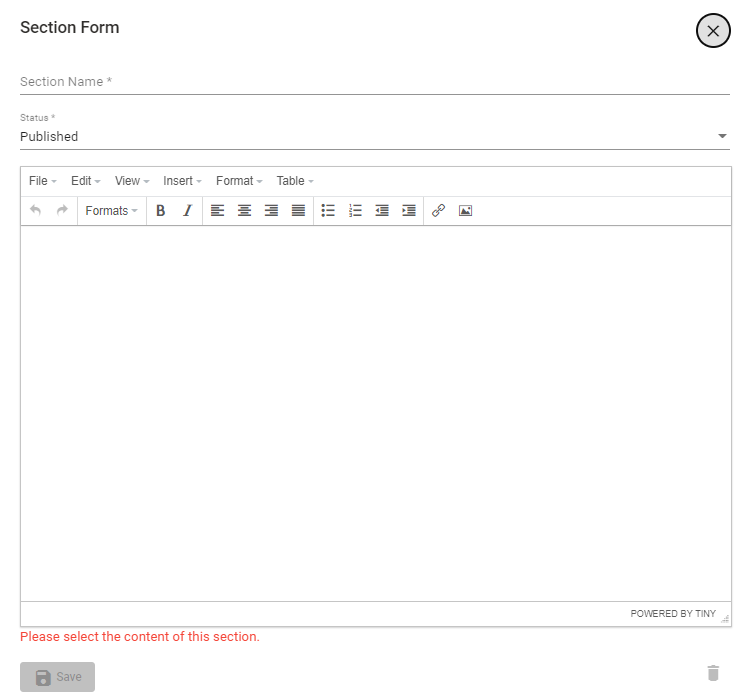Click the Redo arrow icon
The height and width of the screenshot is (693, 746).
point(62,210)
